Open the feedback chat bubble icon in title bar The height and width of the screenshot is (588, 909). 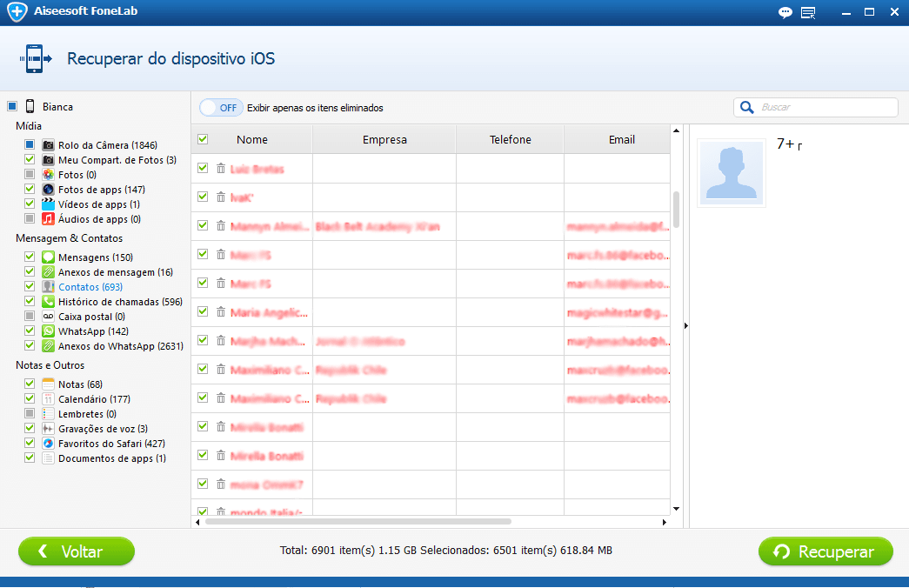click(785, 12)
